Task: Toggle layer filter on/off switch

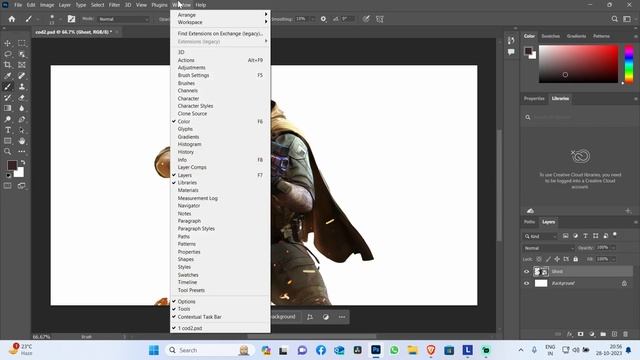Action: [x=615, y=235]
